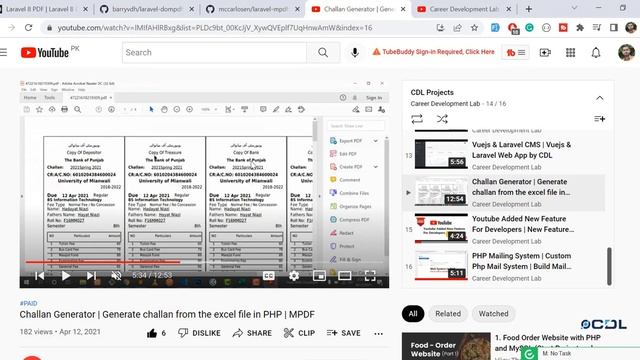
Task: Switch to the Laravel 8 PDF tab
Action: (41, 9)
